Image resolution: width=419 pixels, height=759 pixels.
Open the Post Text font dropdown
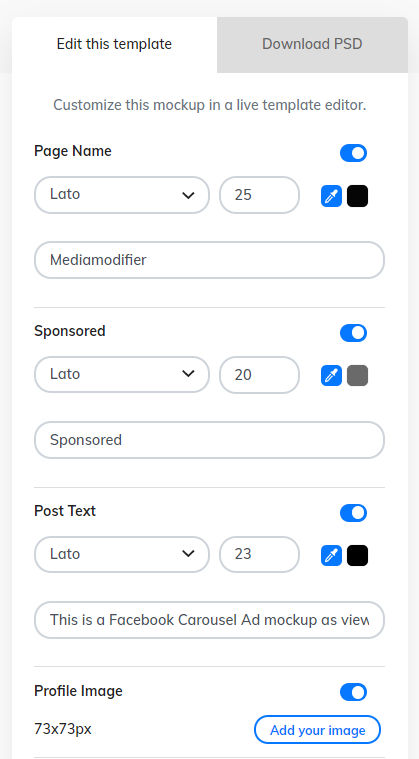click(122, 554)
